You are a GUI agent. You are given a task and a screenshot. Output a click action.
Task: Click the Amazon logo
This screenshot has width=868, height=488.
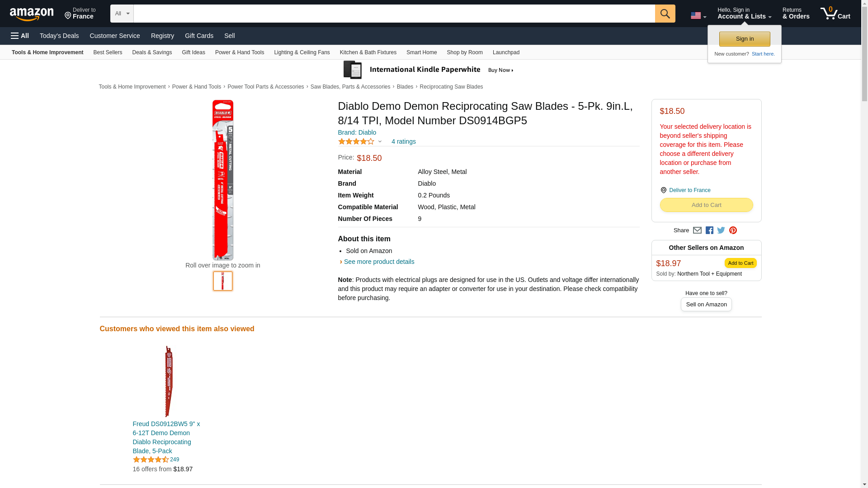(x=32, y=14)
